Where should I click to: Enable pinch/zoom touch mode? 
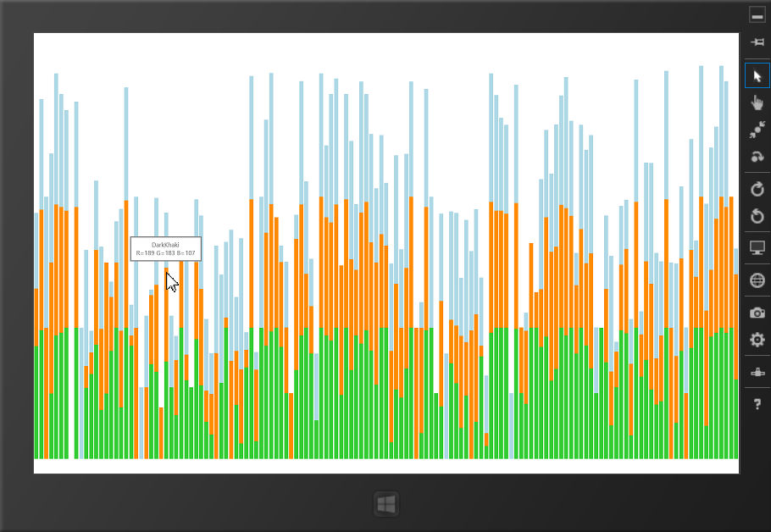click(x=757, y=130)
